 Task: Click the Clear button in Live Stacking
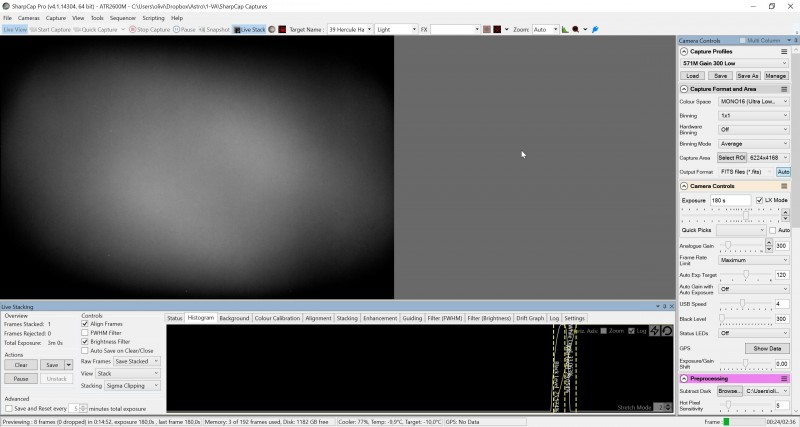pos(21,365)
